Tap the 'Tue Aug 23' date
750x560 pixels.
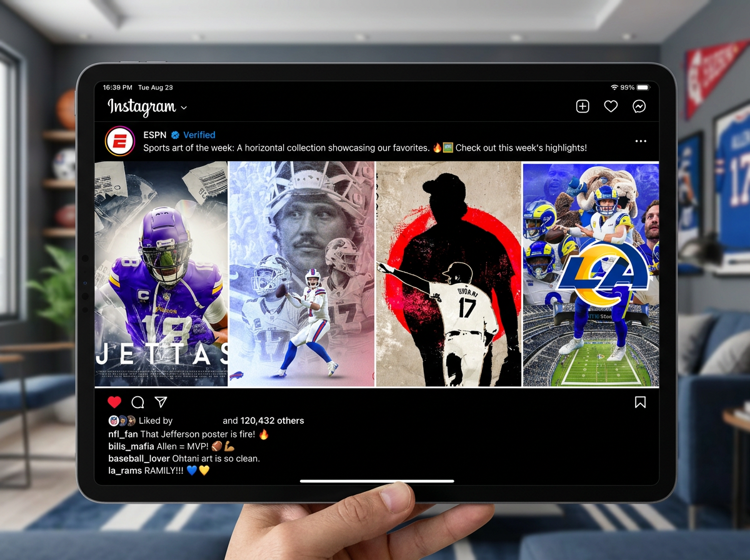pyautogui.click(x=155, y=87)
